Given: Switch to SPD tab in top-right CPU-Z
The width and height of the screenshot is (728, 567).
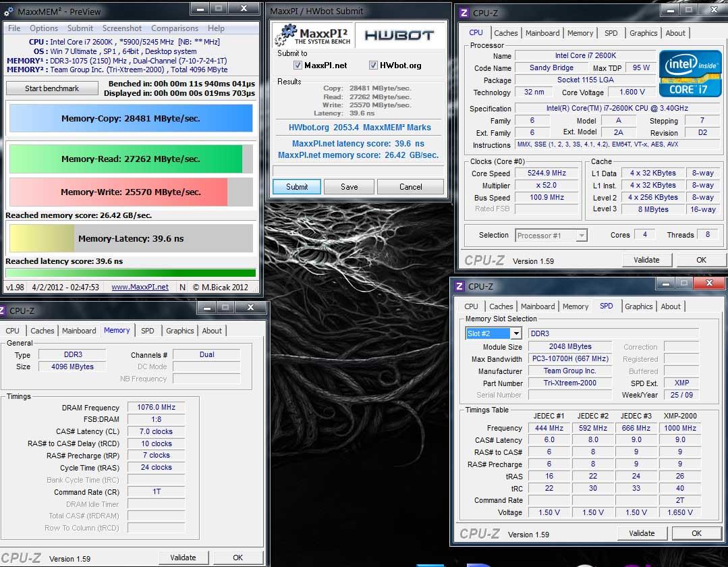Looking at the screenshot, I should 611,33.
